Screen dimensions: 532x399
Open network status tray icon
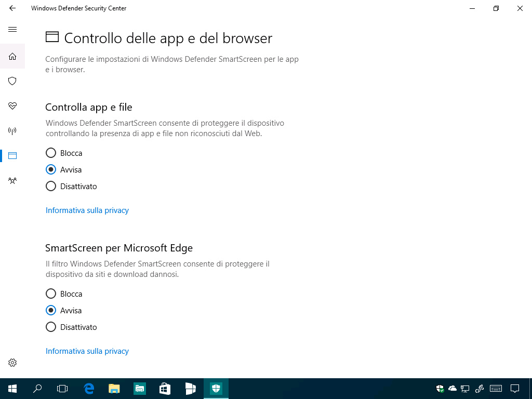tap(465, 389)
